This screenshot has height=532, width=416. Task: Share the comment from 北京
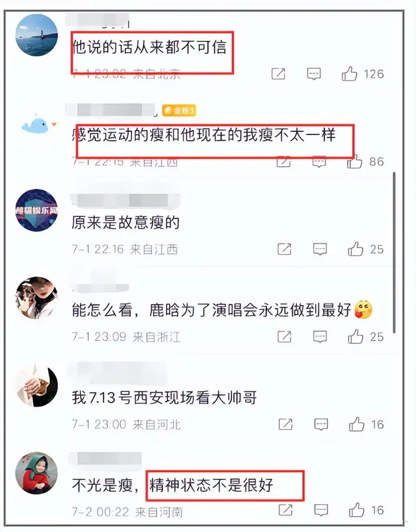coord(278,73)
